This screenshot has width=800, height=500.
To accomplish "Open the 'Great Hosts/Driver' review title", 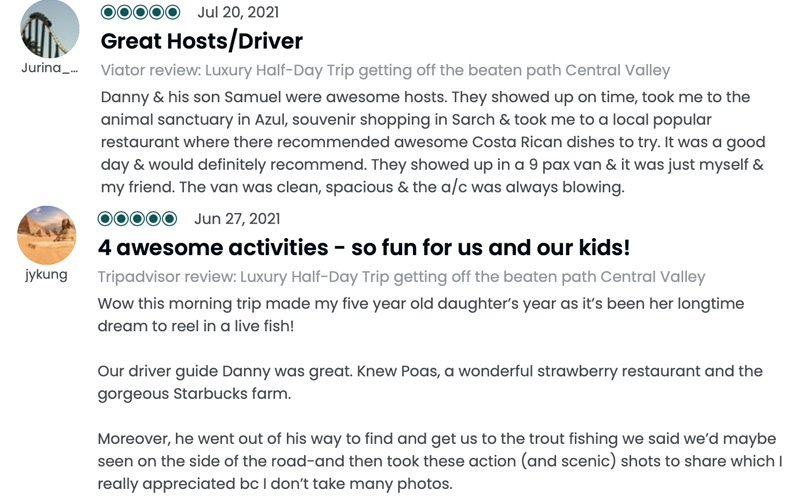I will 202,41.
